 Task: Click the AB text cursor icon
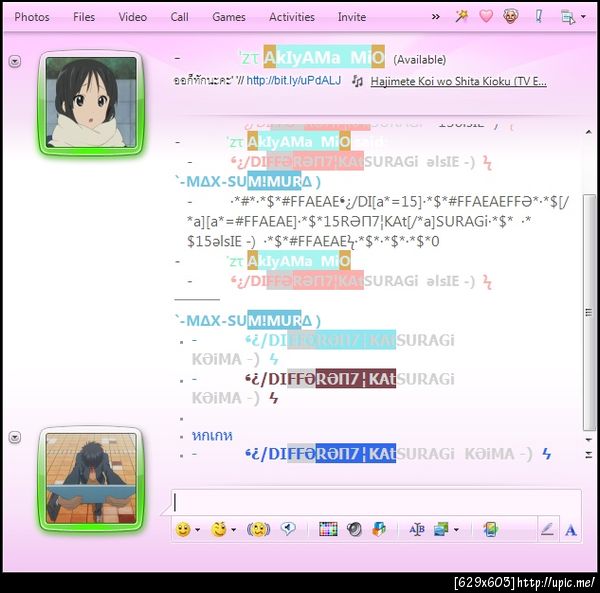point(417,529)
